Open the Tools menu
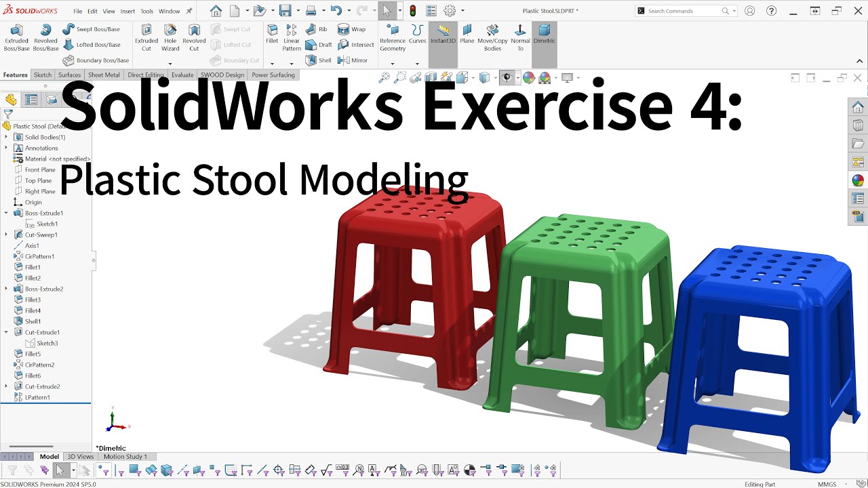 pos(146,12)
